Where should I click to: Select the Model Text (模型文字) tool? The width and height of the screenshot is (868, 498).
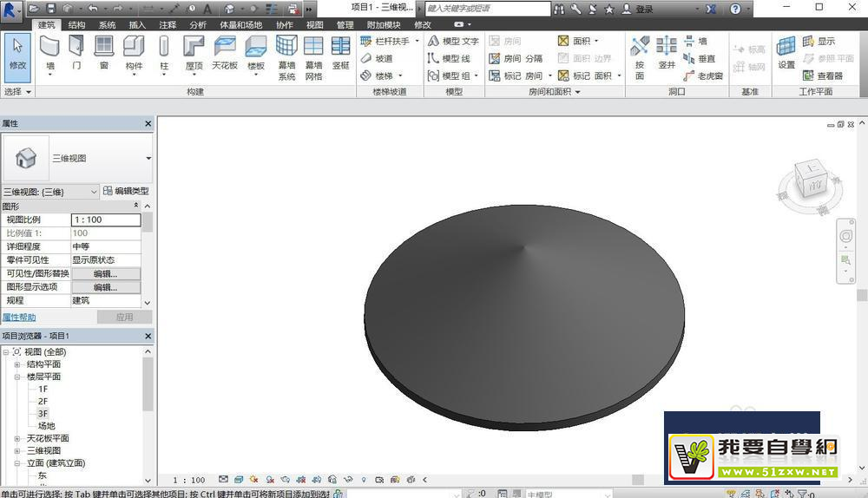point(453,41)
